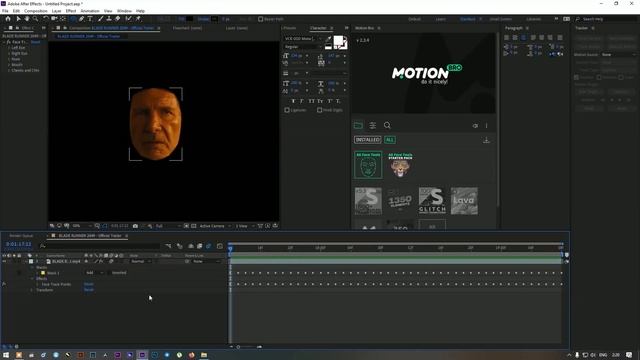Select the Eraser tool

118,19
